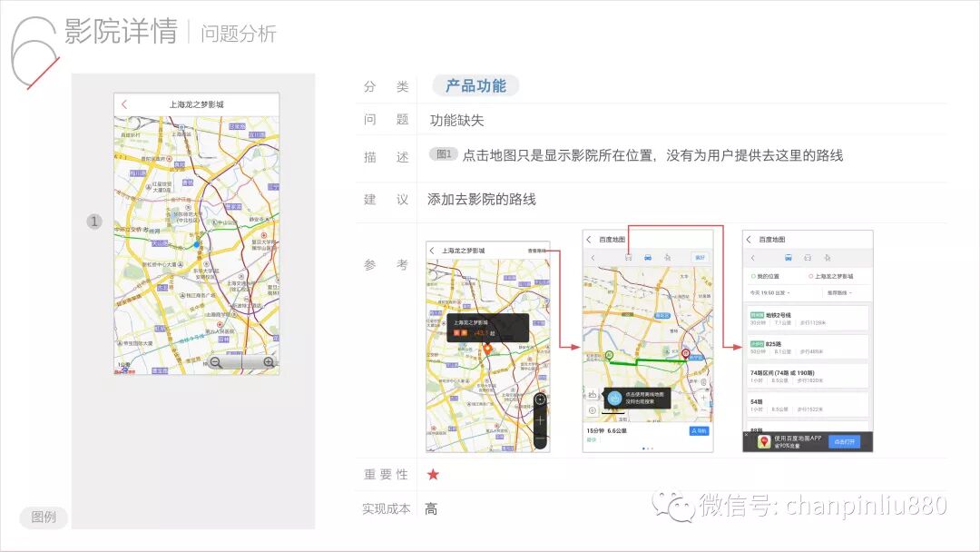Click the 图例 label button
This screenshot has height=552, width=980.
coord(44,517)
